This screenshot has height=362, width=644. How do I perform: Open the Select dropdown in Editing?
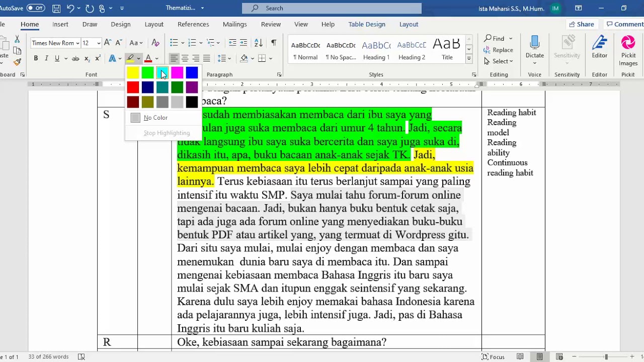[498, 61]
